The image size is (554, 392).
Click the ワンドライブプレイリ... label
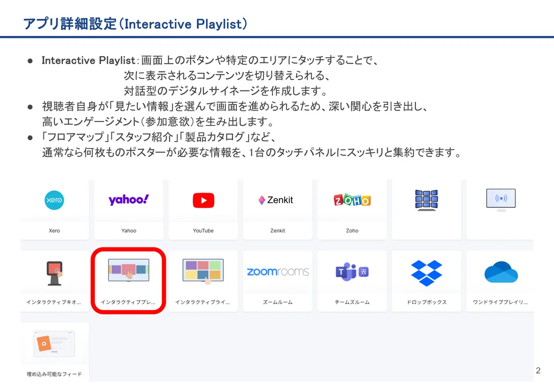[500, 302]
